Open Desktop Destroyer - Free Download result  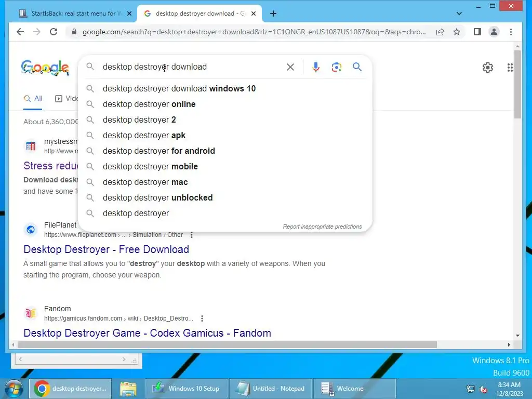[106, 249]
